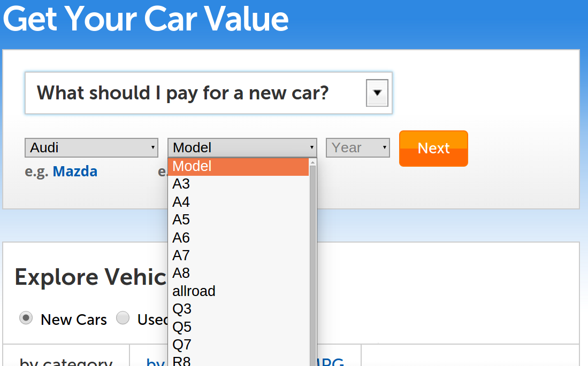Open the 'What should I pay' question dropdown arrow
The height and width of the screenshot is (366, 588).
tap(377, 93)
